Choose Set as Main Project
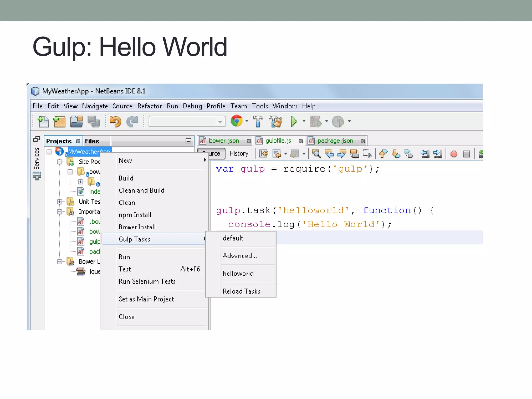Image resolution: width=532 pixels, height=399 pixels. (x=146, y=299)
